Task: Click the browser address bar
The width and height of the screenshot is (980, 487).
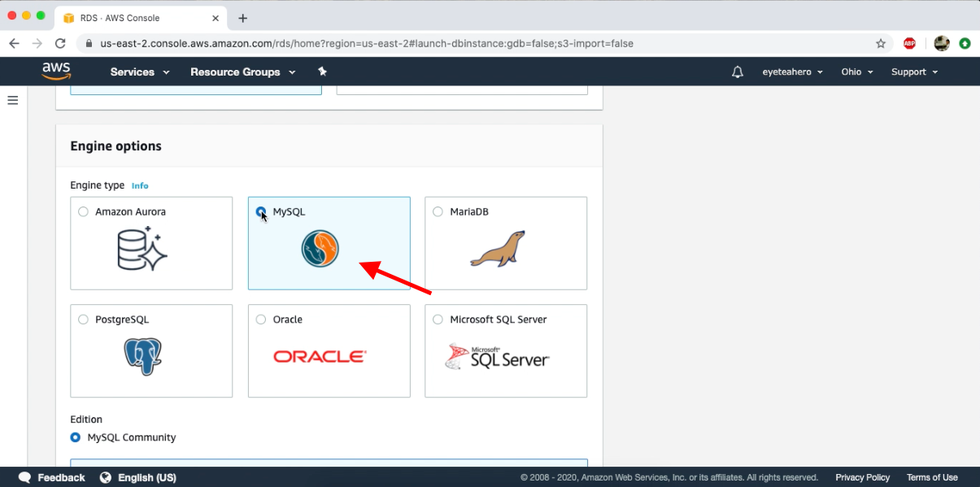Action: pyautogui.click(x=484, y=43)
